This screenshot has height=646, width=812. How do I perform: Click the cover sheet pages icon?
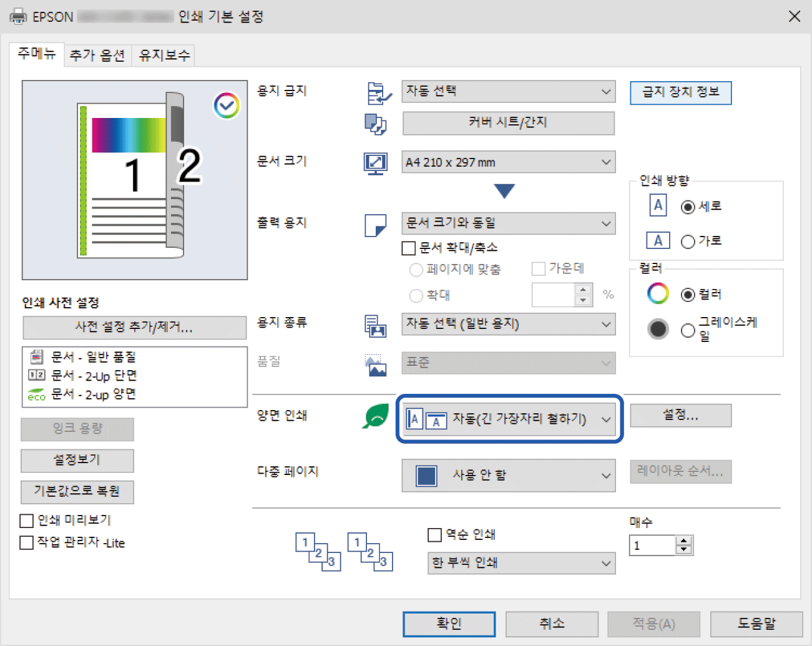375,124
